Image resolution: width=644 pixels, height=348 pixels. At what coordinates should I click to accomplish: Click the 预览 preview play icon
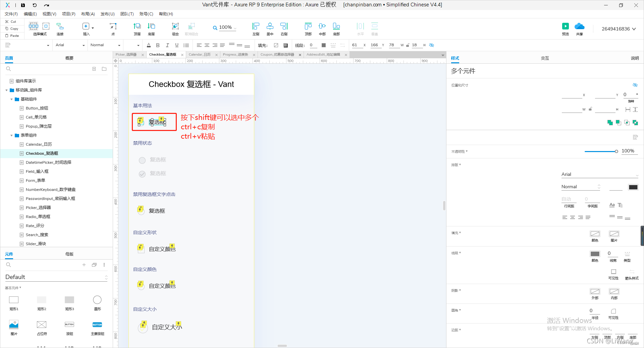[566, 26]
